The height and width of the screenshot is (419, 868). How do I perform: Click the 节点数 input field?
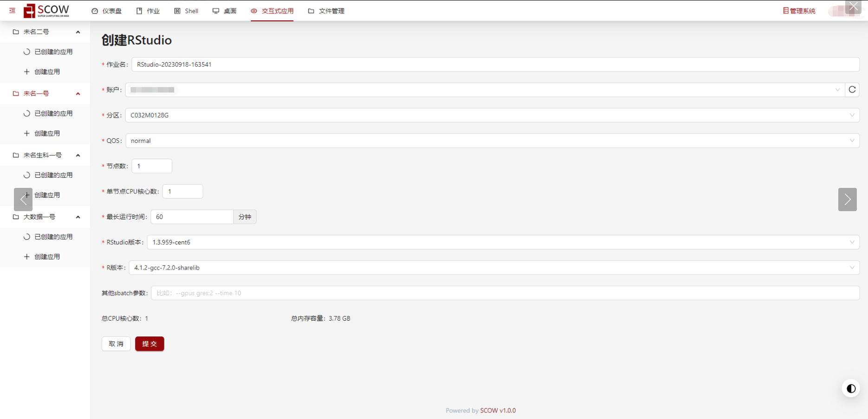click(152, 166)
